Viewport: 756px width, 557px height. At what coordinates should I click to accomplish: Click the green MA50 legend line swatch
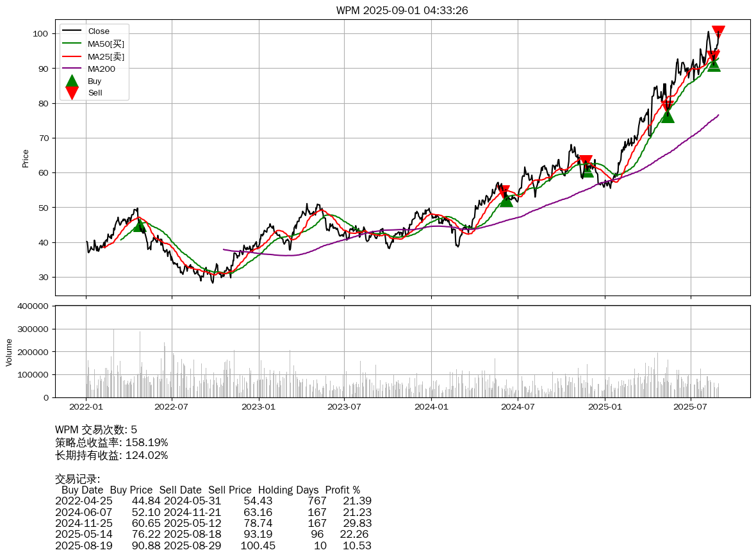tap(72, 44)
